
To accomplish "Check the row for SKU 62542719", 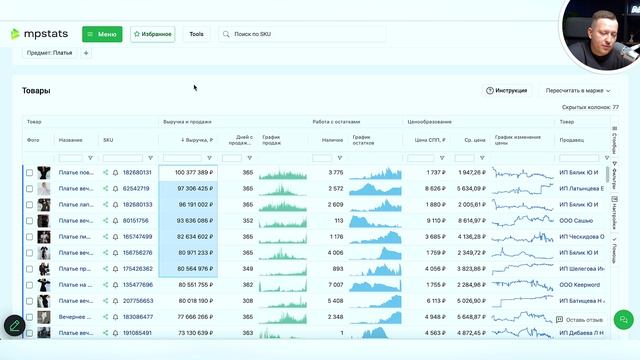I will click(x=29, y=189).
